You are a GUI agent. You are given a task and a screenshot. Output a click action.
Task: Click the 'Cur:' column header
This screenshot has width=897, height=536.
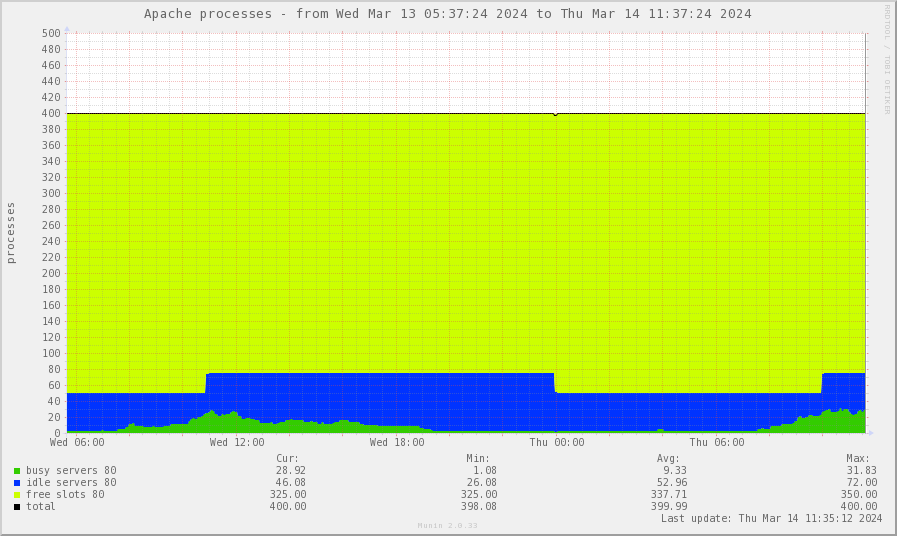(287, 458)
